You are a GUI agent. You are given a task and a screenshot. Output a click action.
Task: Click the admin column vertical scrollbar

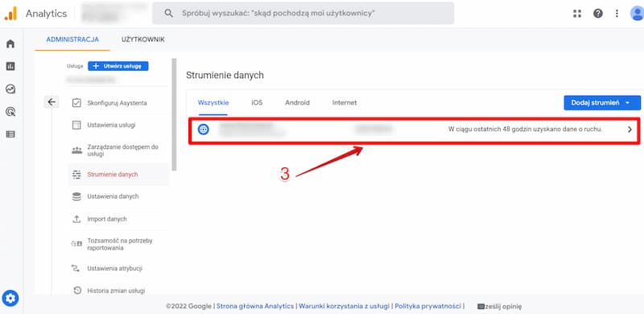[x=174, y=114]
